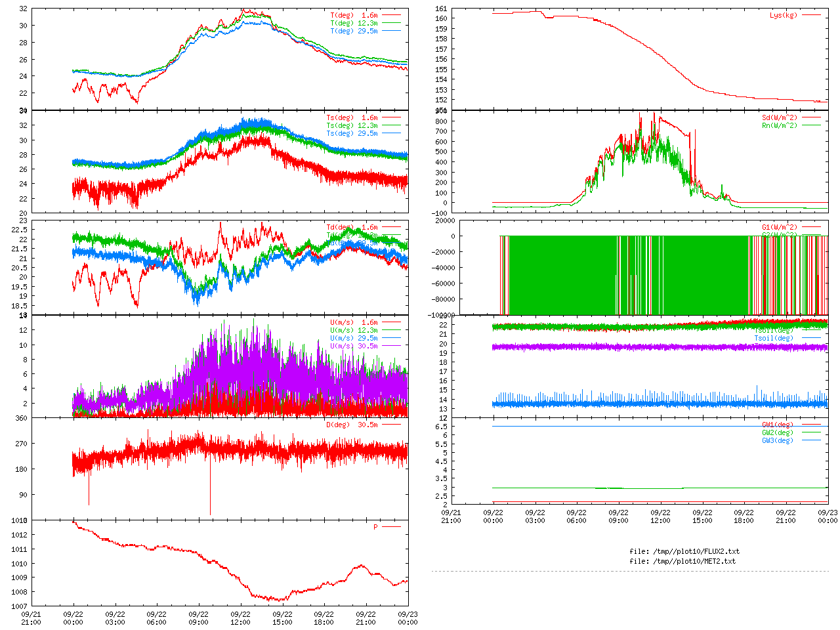Click the MET2.txt file path text

pyautogui.click(x=682, y=561)
